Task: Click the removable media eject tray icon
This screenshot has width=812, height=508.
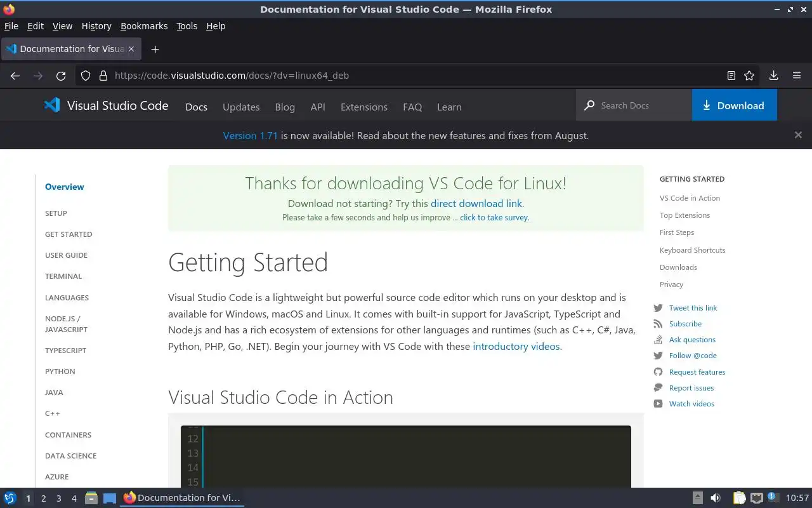Action: click(x=697, y=498)
